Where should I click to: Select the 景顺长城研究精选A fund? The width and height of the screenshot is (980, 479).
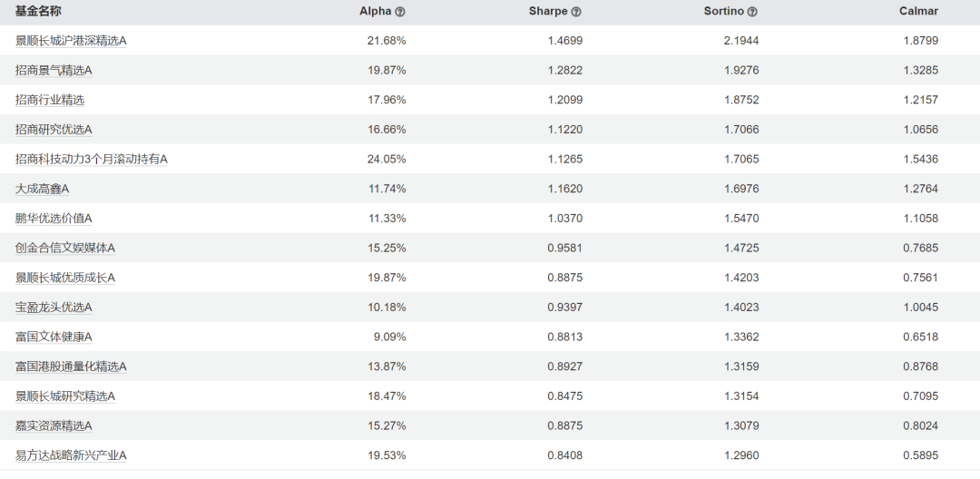pos(65,396)
